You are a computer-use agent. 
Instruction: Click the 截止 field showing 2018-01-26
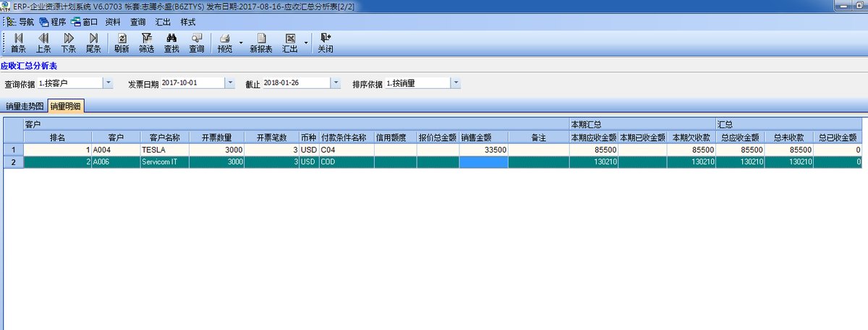[297, 83]
